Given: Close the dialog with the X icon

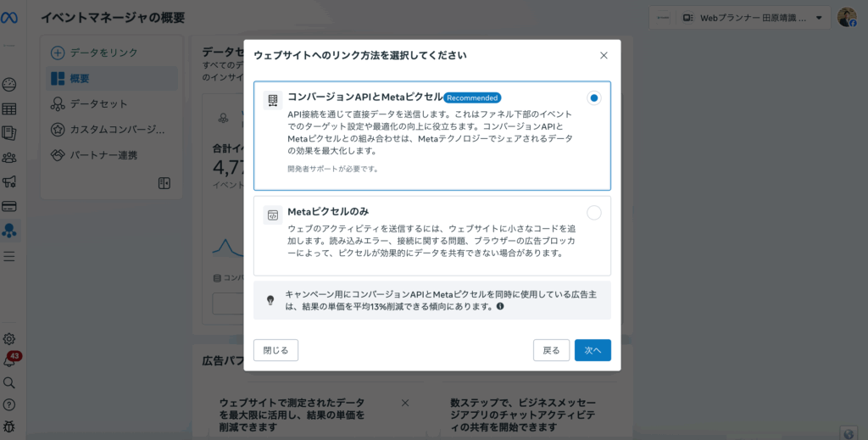Looking at the screenshot, I should 604,56.
